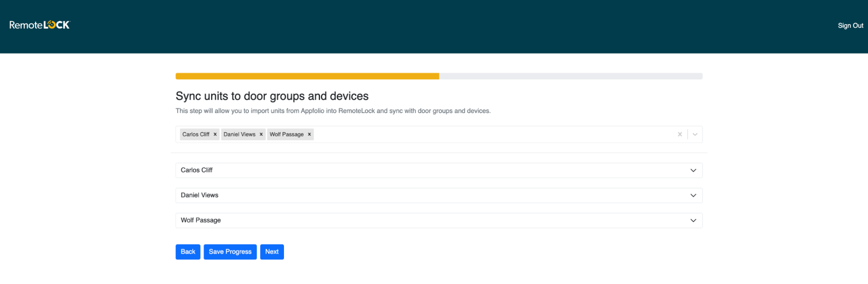Click the RemoteLock logo
Viewport: 868px width, 284px height.
pos(40,25)
